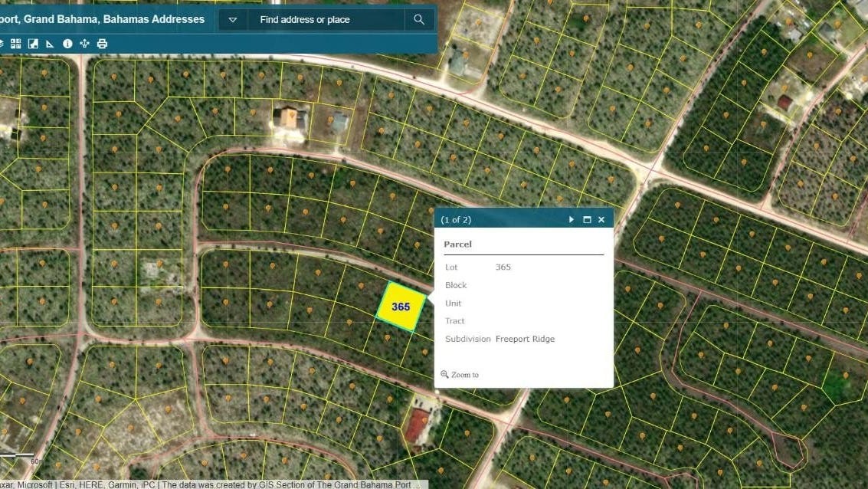Close the parcel information popup

point(601,219)
